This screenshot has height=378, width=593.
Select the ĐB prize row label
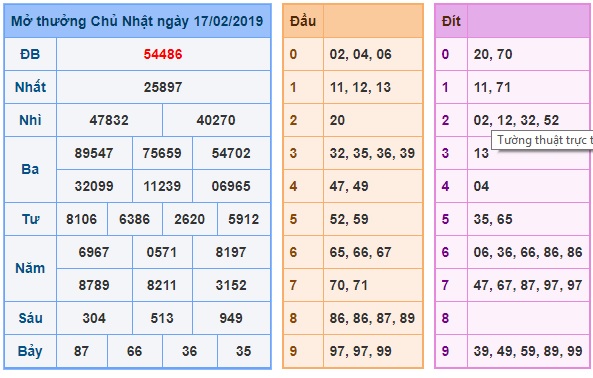click(x=30, y=54)
